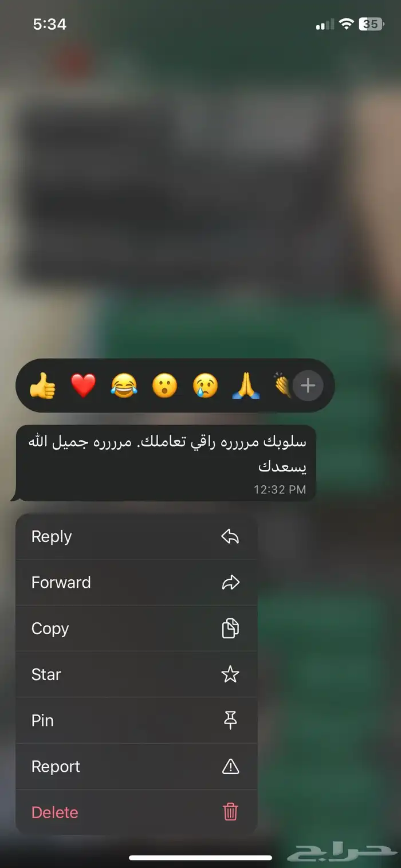React with the thumbs up emoji
The image size is (401, 868).
(x=43, y=386)
